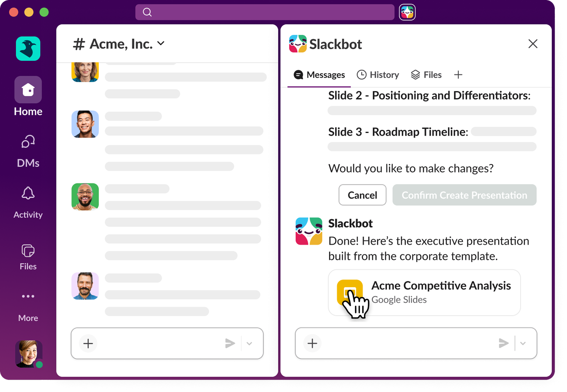
Task: Switch to the Messages tab
Action: (x=319, y=75)
